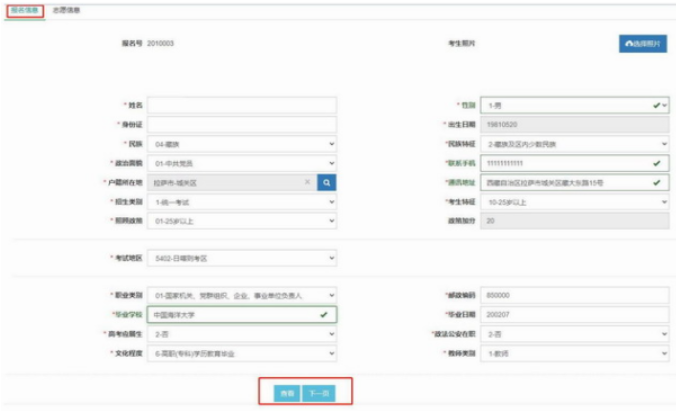Click the search icon beside 户籍所在地 field
The image size is (676, 412).
[326, 182]
